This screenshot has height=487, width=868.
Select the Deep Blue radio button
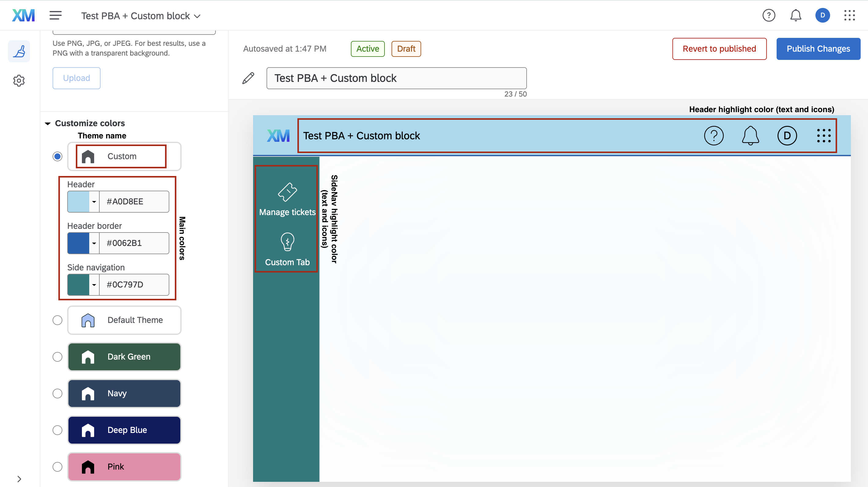[x=58, y=430]
